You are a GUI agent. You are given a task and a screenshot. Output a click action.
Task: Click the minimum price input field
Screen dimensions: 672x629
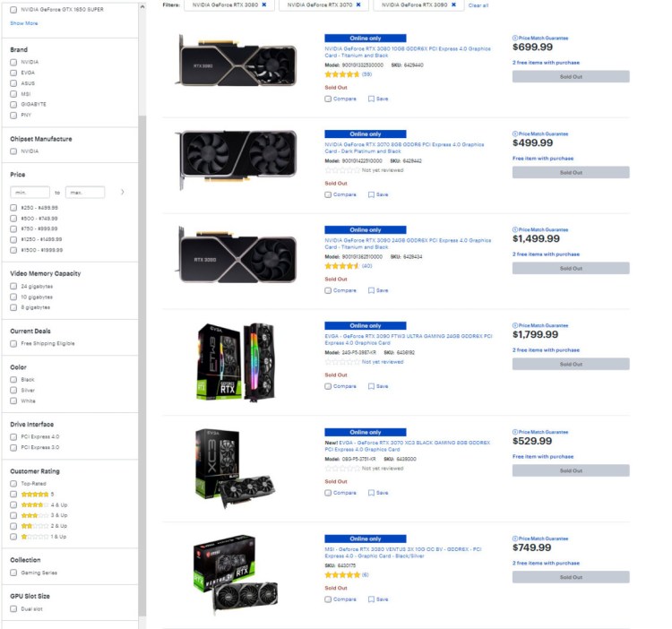pyautogui.click(x=30, y=193)
